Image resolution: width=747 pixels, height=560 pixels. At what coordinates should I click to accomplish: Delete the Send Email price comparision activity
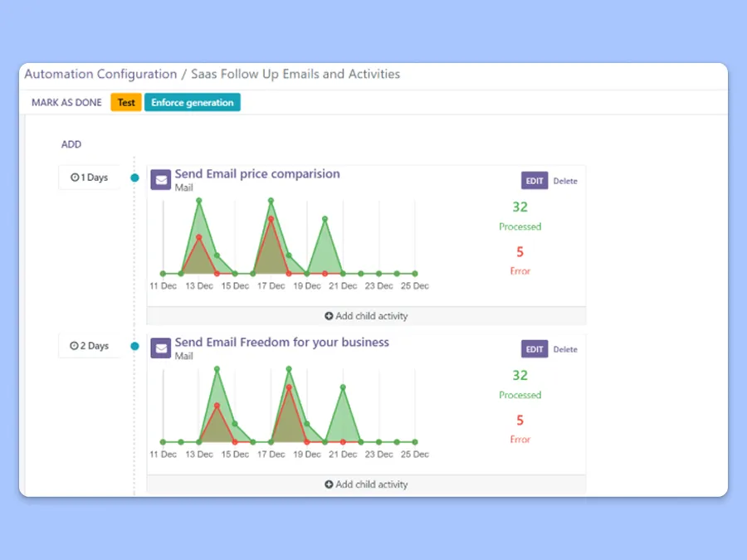click(x=565, y=181)
